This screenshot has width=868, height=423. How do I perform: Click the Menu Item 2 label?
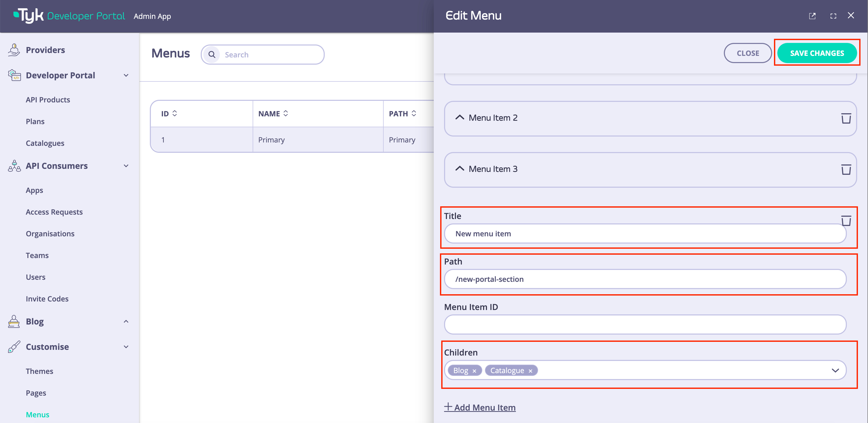[493, 118]
